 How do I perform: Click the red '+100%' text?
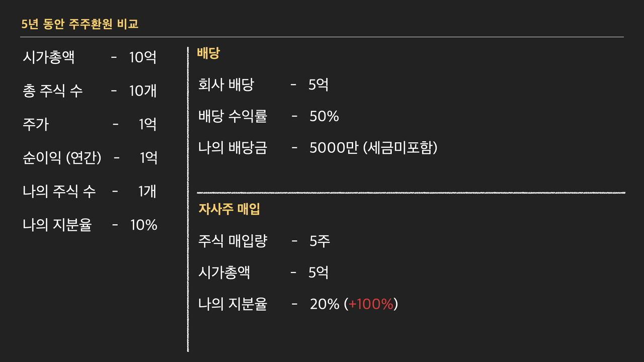coord(371,304)
